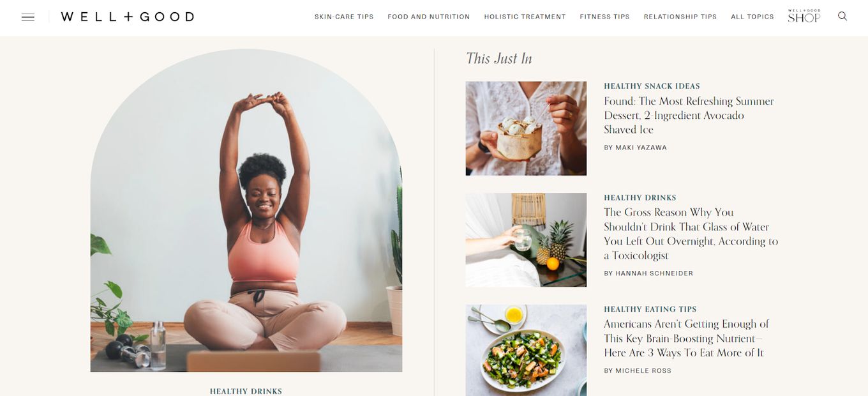Open the glass of water toxicologist article
This screenshot has width=868, height=396.
[x=691, y=234]
